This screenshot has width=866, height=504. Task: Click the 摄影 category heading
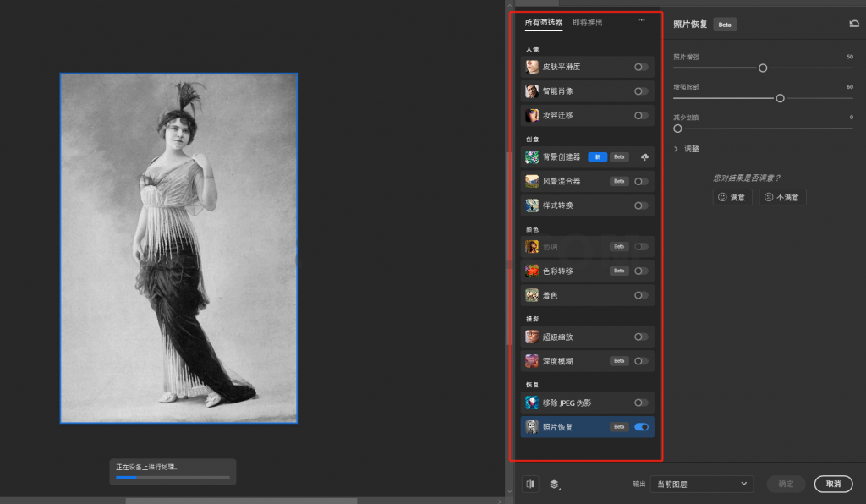point(533,319)
